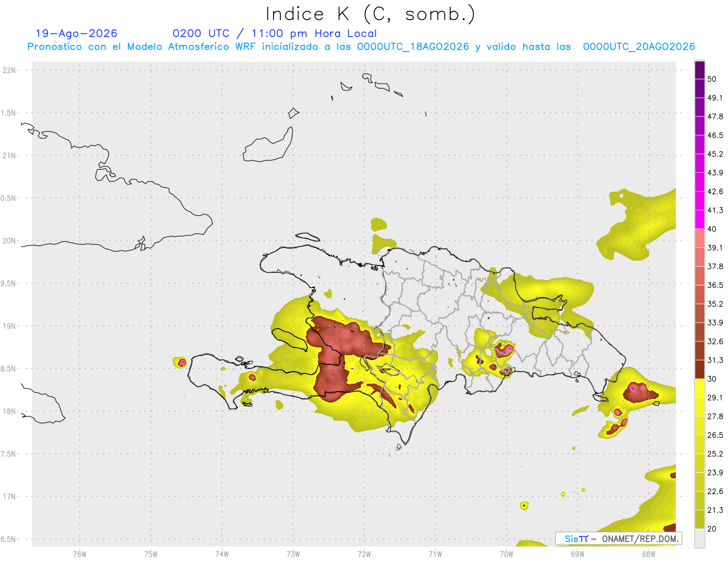Image resolution: width=728 pixels, height=562 pixels.
Task: Click the colorbar value '23.9'
Action: click(715, 473)
